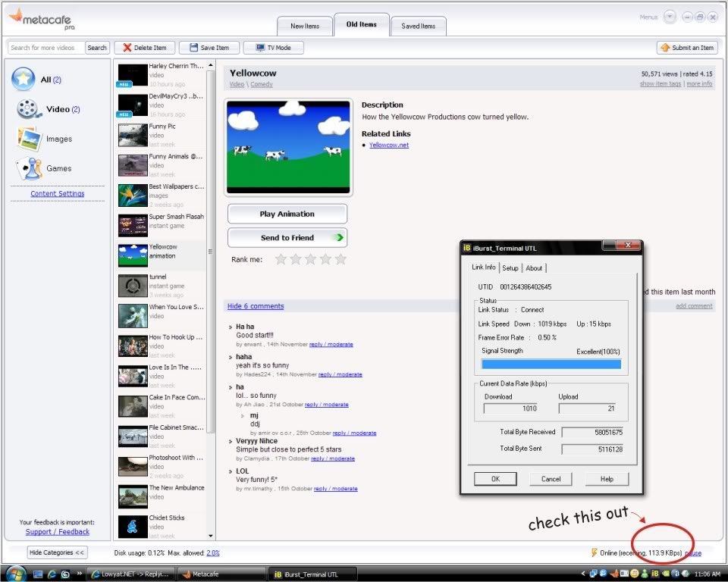Click Submit an Item button
The height and width of the screenshot is (582, 728).
pyautogui.click(x=688, y=47)
